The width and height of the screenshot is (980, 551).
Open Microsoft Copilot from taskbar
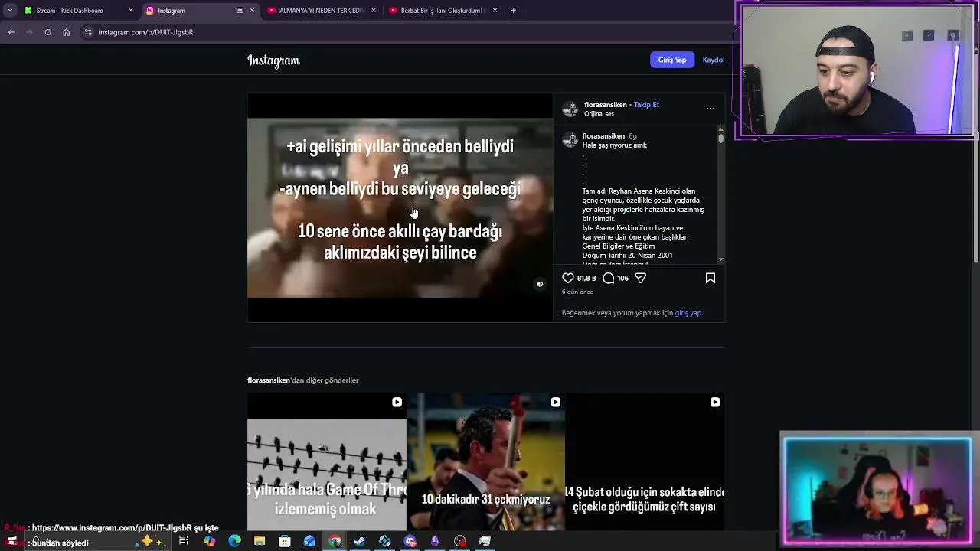(210, 541)
